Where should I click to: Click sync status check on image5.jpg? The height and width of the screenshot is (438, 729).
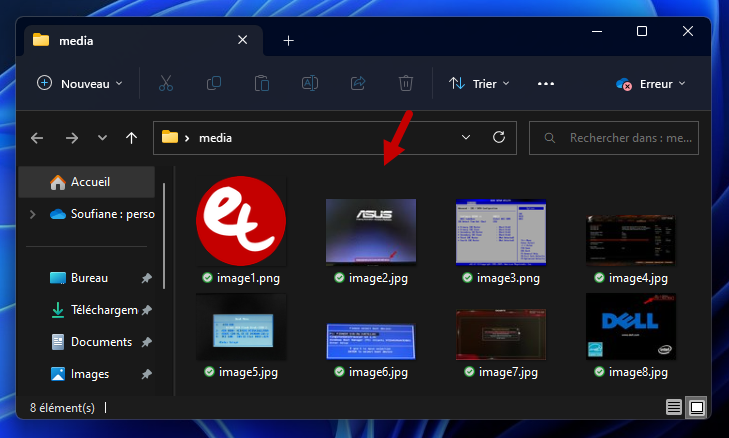point(209,372)
